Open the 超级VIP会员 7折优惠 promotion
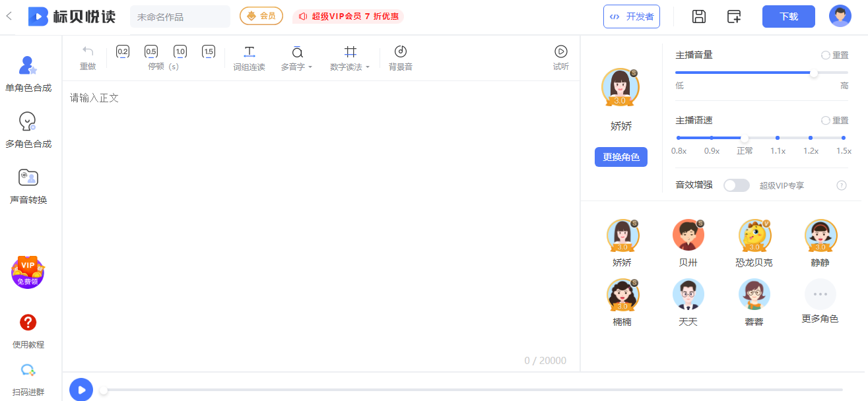This screenshot has height=401, width=868. (x=348, y=16)
